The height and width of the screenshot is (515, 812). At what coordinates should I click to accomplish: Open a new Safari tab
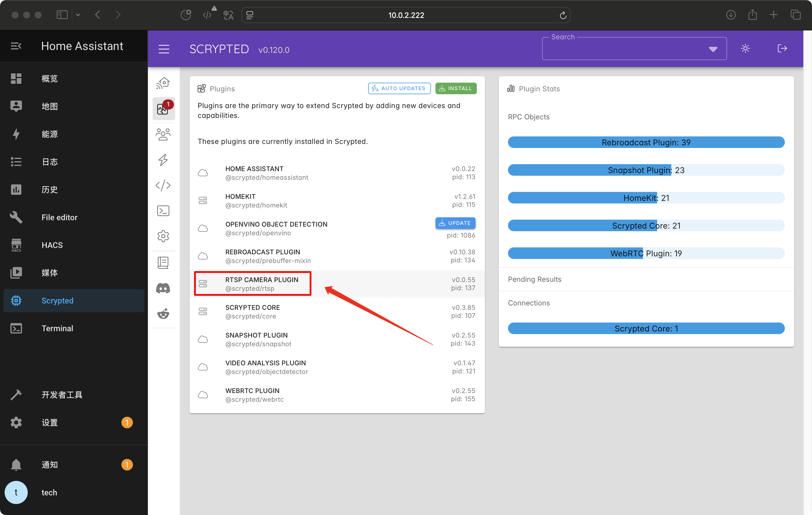click(774, 15)
